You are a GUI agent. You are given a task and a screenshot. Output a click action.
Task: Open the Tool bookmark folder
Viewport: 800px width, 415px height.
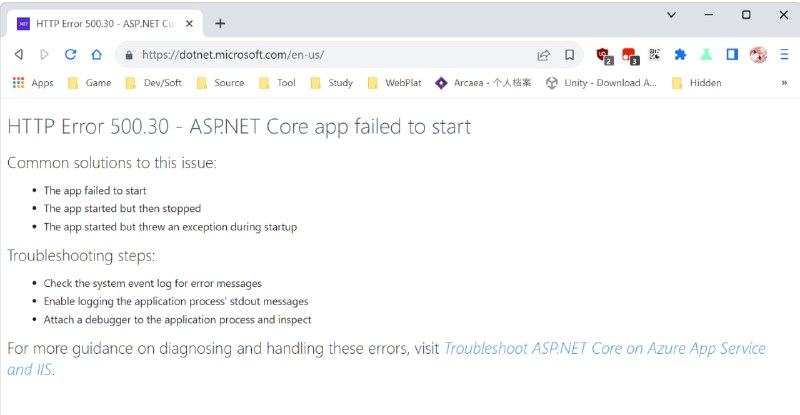point(278,83)
